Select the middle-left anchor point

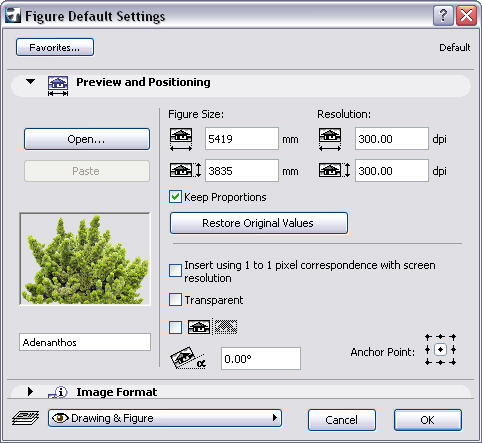tap(428, 350)
